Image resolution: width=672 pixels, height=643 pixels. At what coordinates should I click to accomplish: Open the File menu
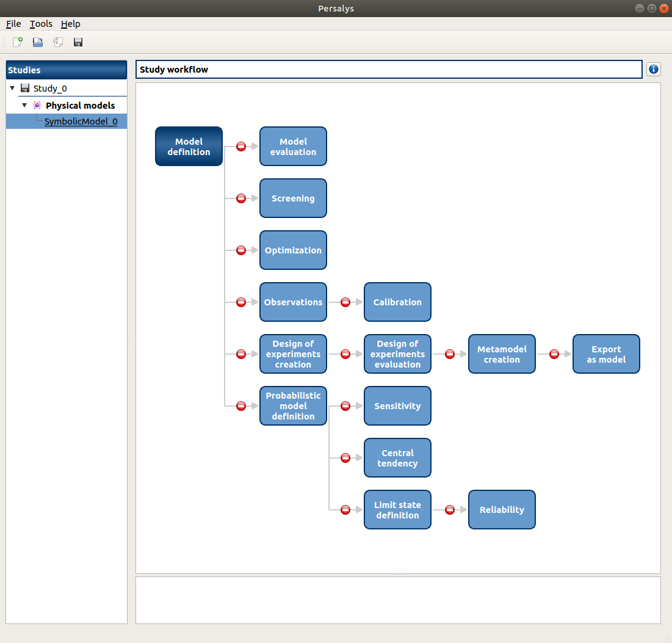tap(13, 24)
